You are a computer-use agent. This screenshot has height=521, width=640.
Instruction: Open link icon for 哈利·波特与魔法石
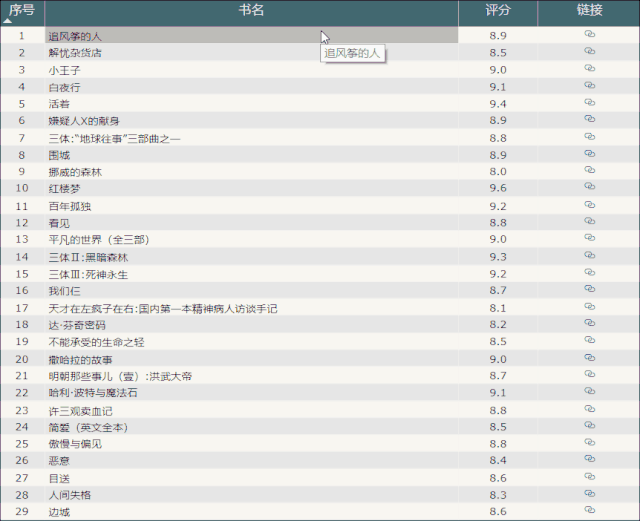click(x=589, y=391)
